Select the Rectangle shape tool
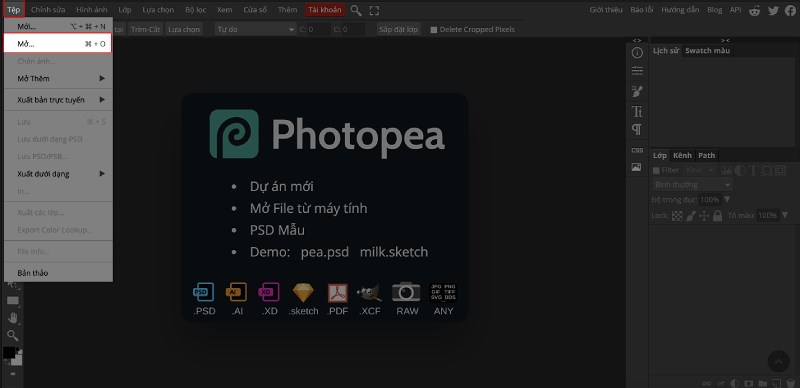The image size is (800, 388). pos(13,301)
